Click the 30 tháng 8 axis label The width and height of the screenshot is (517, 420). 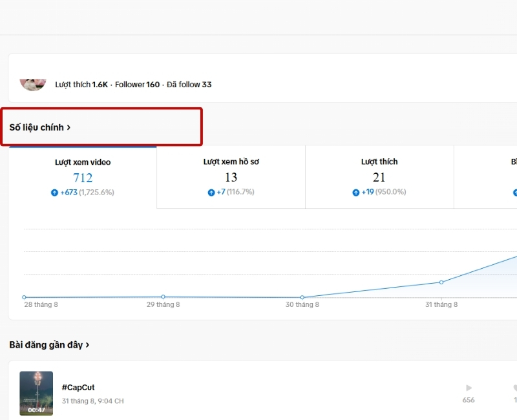coord(302,304)
